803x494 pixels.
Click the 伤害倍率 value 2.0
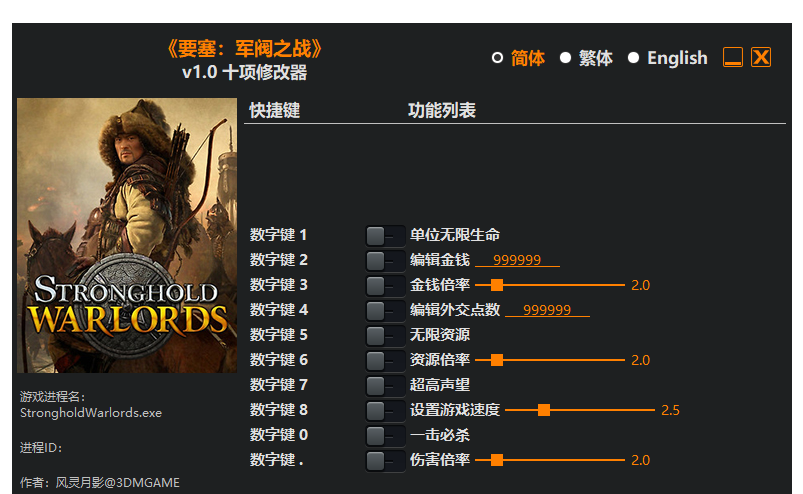[640, 460]
